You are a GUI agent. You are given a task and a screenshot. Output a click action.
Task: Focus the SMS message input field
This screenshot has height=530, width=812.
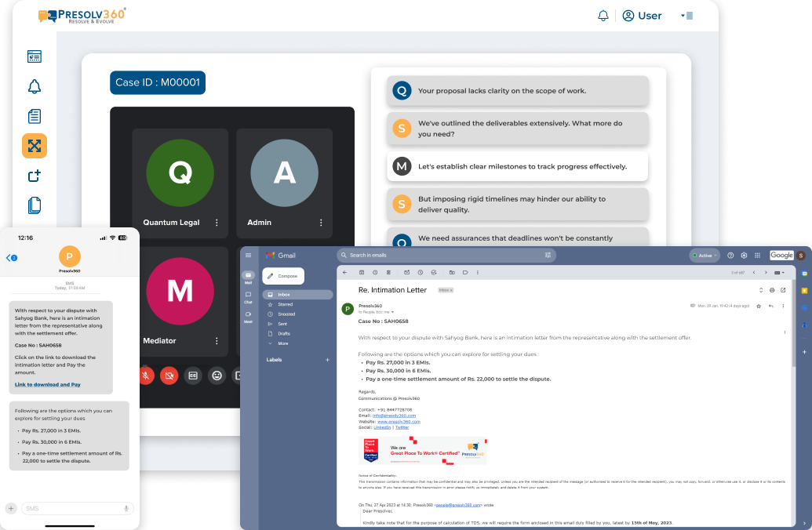pos(77,508)
